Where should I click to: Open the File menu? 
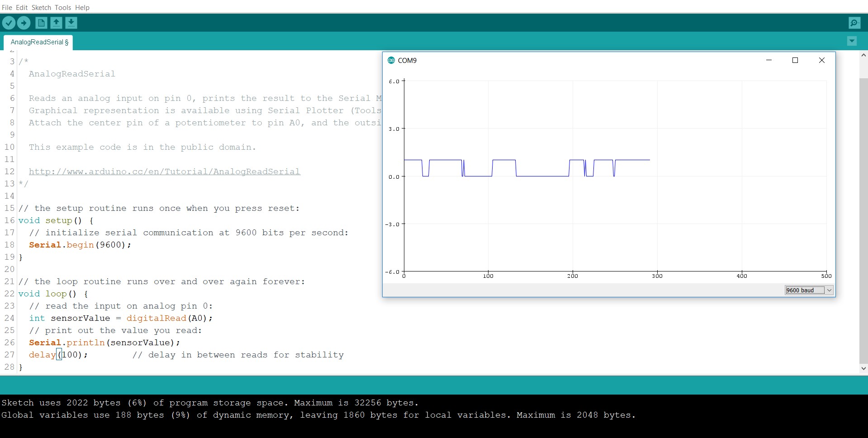[x=7, y=7]
